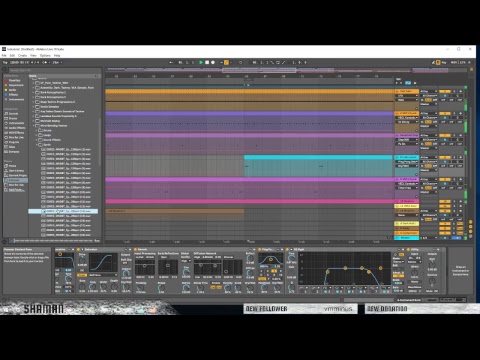
Task: Open the 1 Bar quantization dropdown
Action: (x=57, y=62)
